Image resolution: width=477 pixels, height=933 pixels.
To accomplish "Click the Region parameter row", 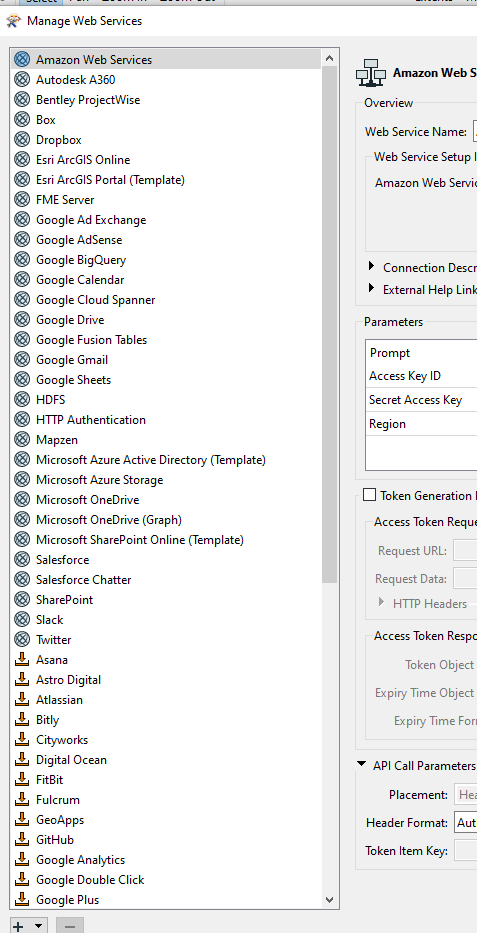I will 421,424.
